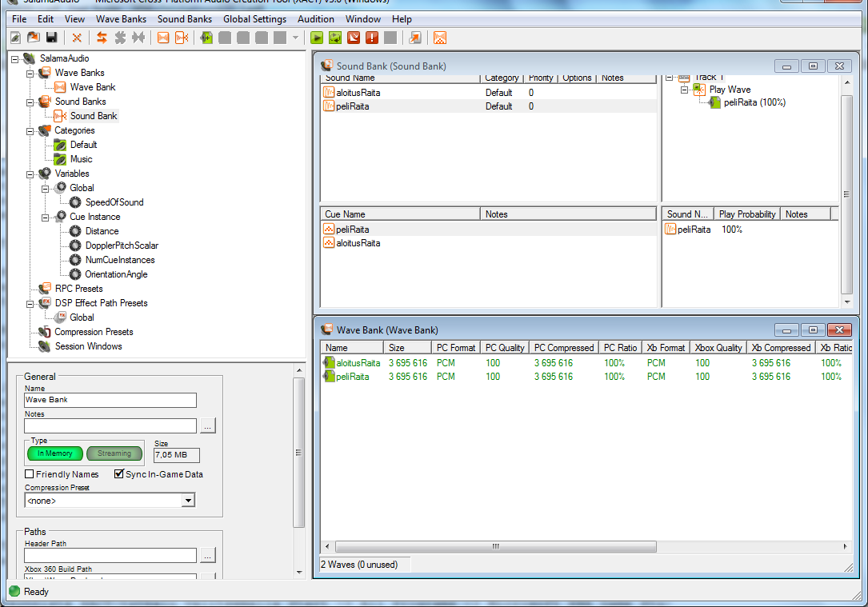Click the orange X delete toolbar icon
This screenshot has height=607, width=868.
click(77, 38)
